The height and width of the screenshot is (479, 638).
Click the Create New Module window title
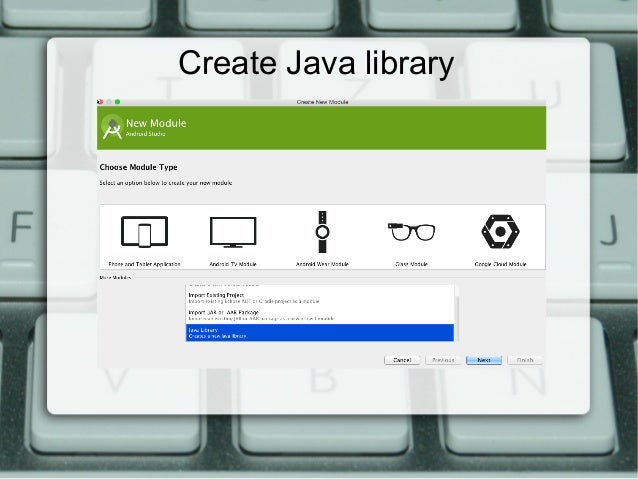click(x=322, y=102)
